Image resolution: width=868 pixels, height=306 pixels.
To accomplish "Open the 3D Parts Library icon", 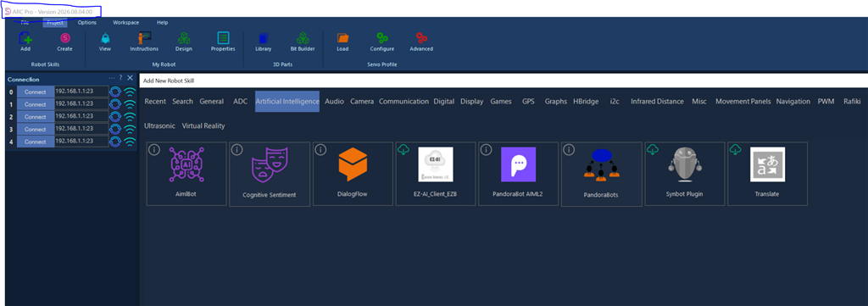I will click(x=263, y=38).
